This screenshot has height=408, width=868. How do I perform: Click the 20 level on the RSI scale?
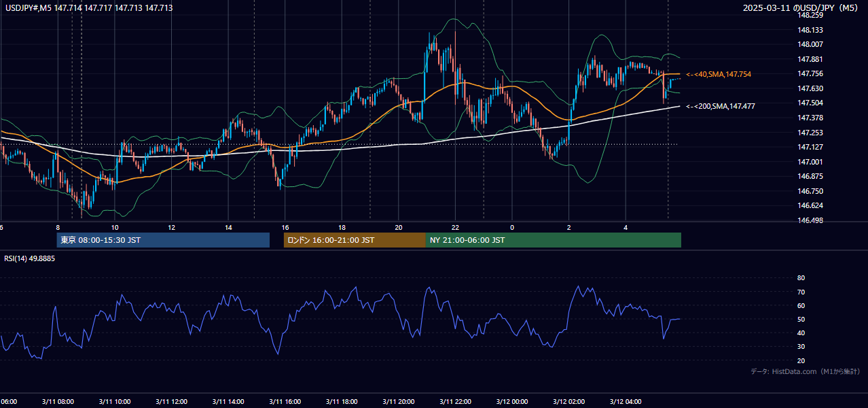(x=801, y=360)
